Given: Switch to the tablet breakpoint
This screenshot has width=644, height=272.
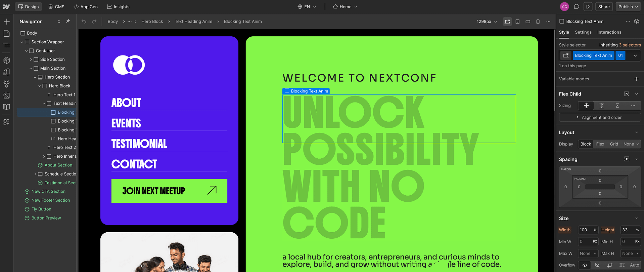Looking at the screenshot, I should (518, 22).
